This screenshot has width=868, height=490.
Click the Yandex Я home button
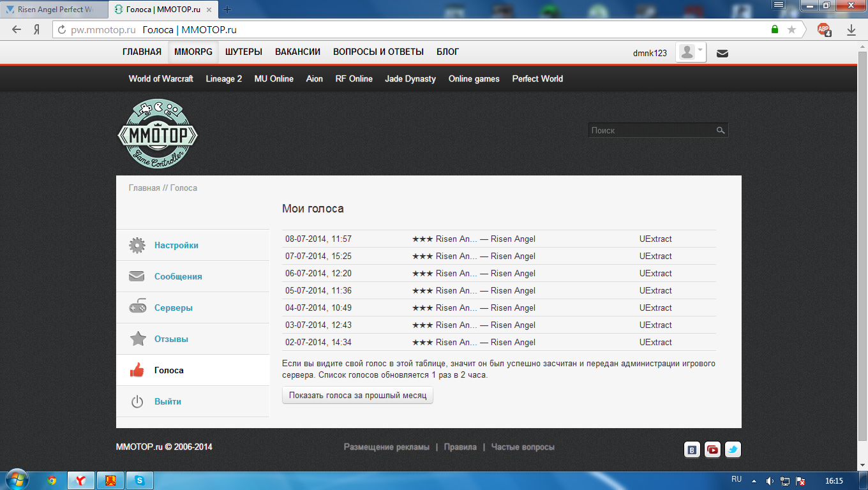click(x=37, y=29)
